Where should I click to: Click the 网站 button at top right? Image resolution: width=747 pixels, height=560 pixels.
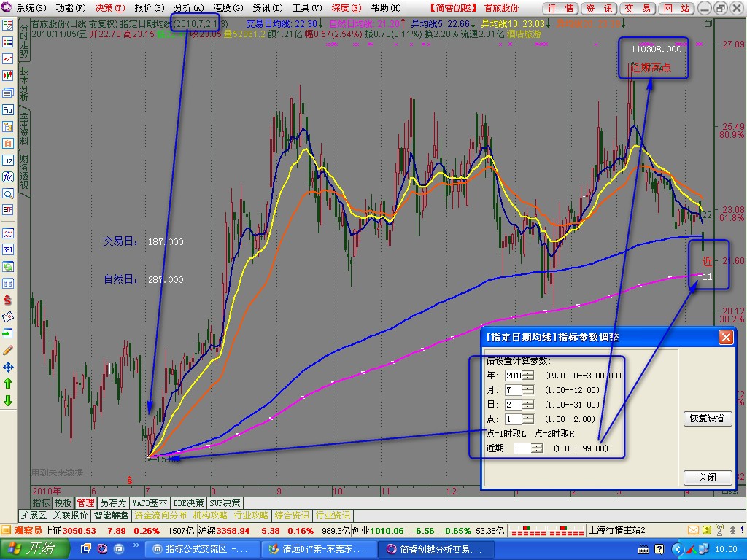click(x=676, y=8)
